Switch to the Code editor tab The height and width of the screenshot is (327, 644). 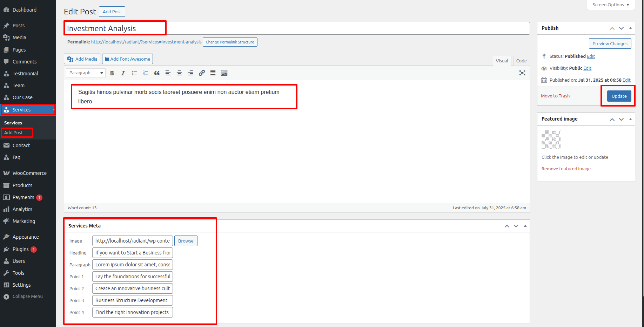[521, 61]
